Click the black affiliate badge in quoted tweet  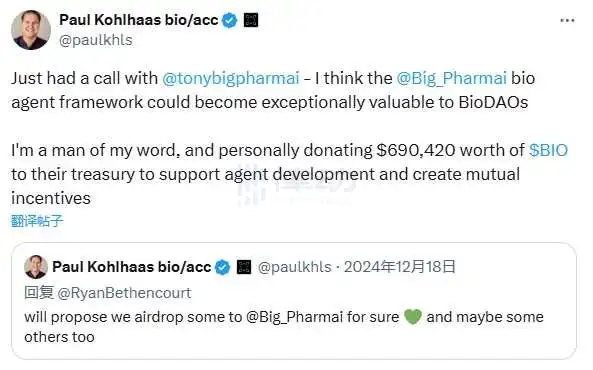[244, 267]
